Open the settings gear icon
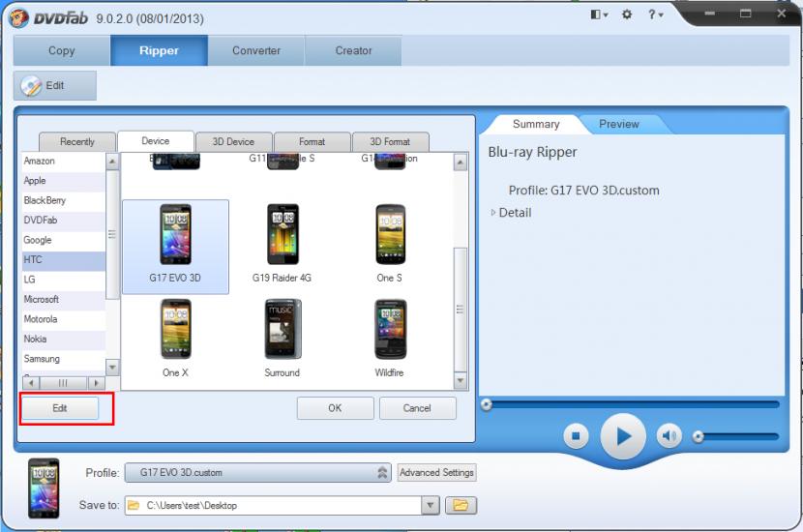 (x=626, y=15)
